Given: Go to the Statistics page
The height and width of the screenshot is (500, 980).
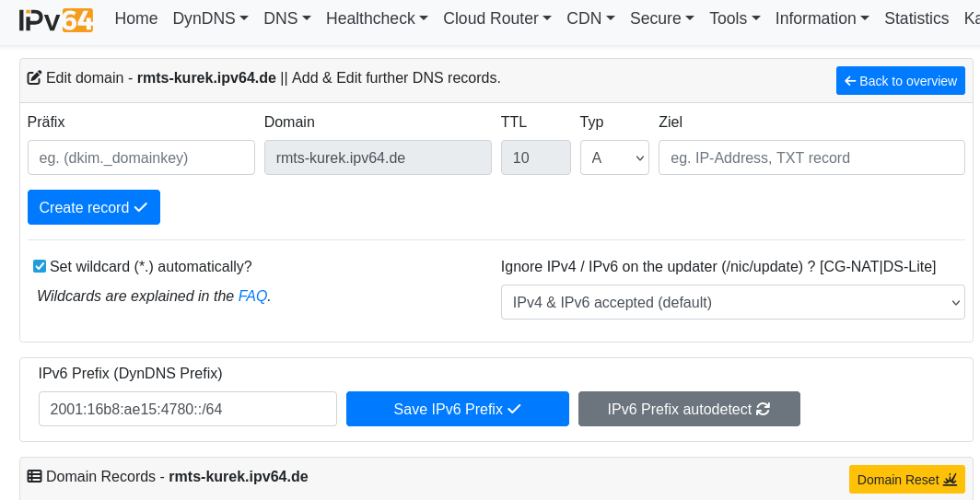Looking at the screenshot, I should [x=916, y=18].
